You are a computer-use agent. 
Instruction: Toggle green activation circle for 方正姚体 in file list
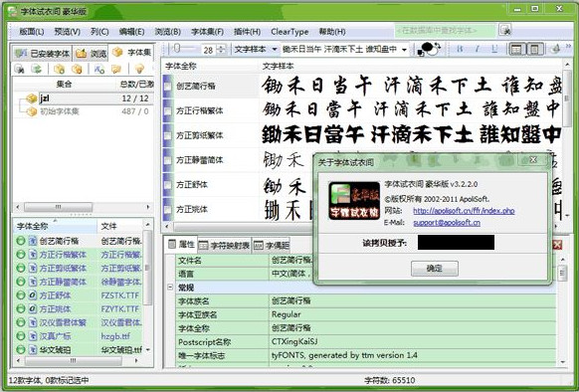point(21,308)
